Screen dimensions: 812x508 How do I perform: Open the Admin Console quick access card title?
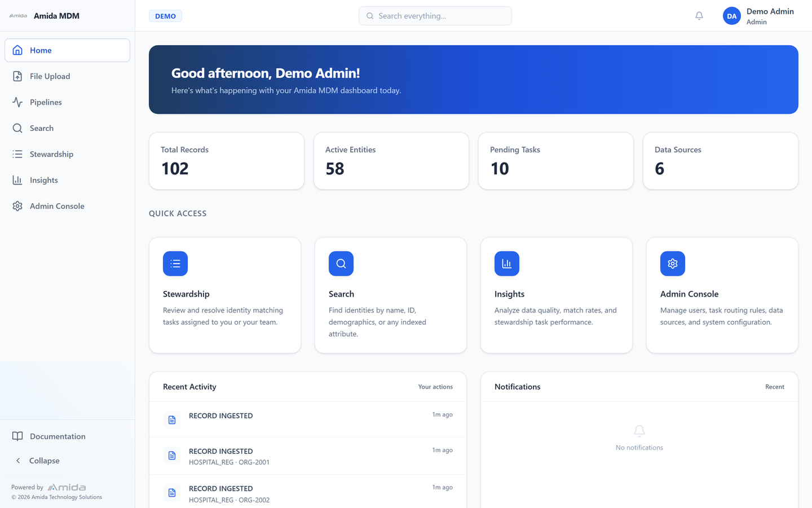pyautogui.click(x=689, y=294)
